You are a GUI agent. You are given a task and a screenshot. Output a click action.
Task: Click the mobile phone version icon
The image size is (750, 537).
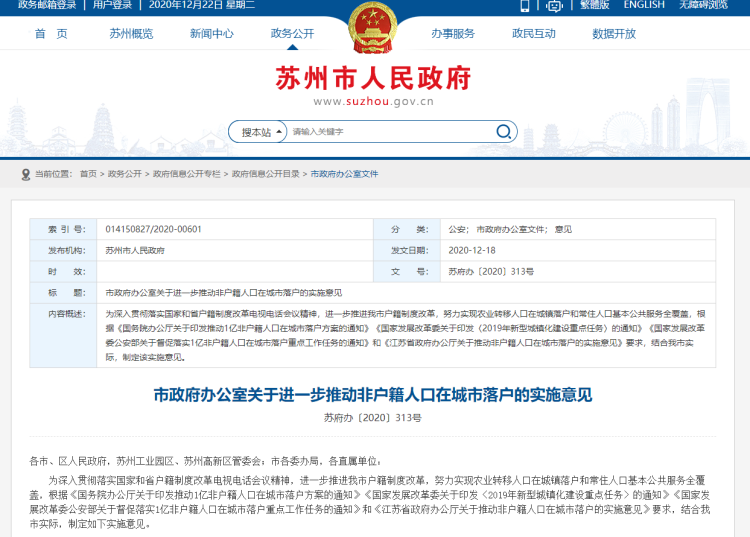tap(525, 5)
